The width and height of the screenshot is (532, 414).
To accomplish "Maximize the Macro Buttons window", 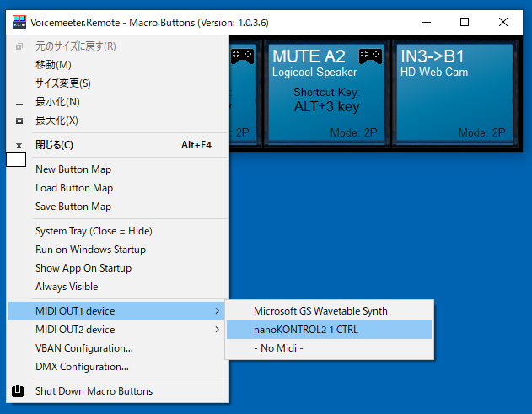I will 465,23.
